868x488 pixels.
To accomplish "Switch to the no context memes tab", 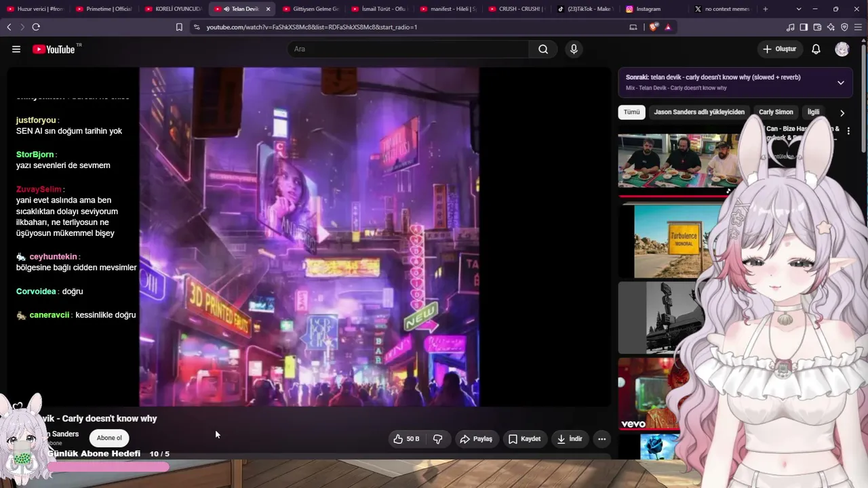I will point(724,9).
